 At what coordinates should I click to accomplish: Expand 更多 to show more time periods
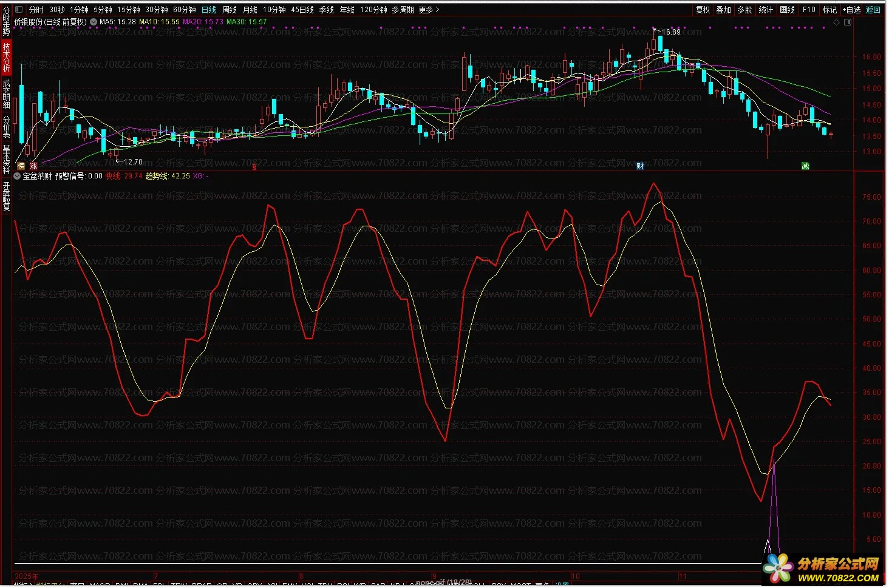coord(428,10)
